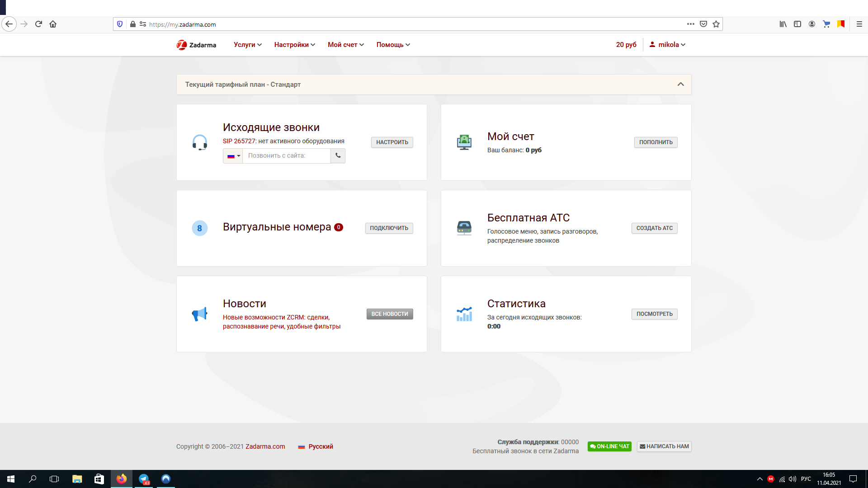Start the ON-LINE ЧАТ support chat
Viewport: 868px width, 488px height.
coord(609,446)
